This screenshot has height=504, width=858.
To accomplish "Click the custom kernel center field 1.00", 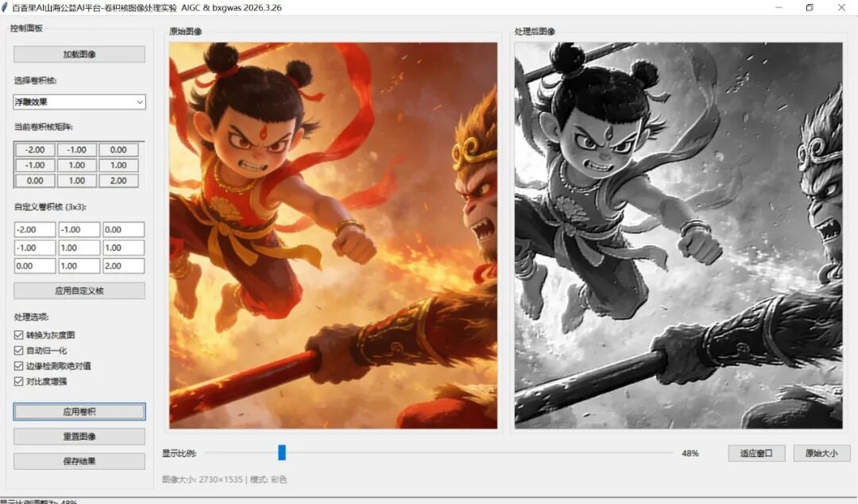I will [79, 248].
